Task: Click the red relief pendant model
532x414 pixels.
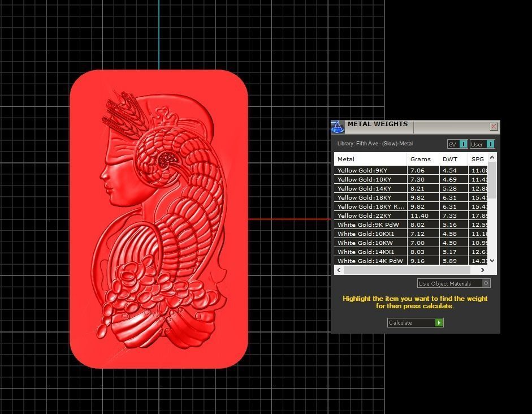Action: (x=159, y=219)
